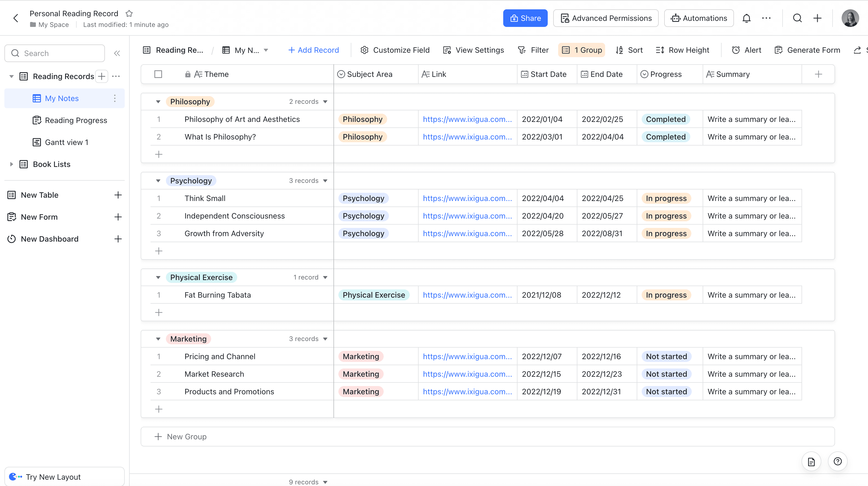The height and width of the screenshot is (486, 868).
Task: Click the notification bell icon
Action: [x=746, y=18]
